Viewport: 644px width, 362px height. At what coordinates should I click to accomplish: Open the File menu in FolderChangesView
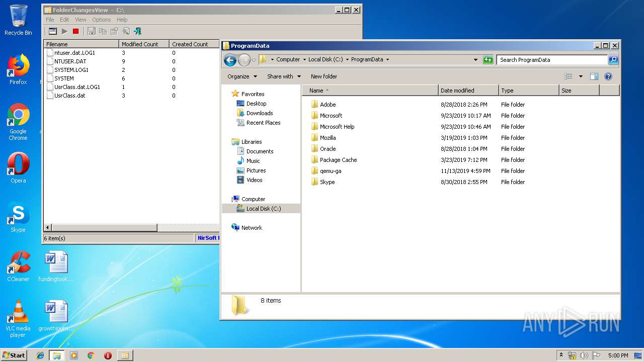pos(50,20)
